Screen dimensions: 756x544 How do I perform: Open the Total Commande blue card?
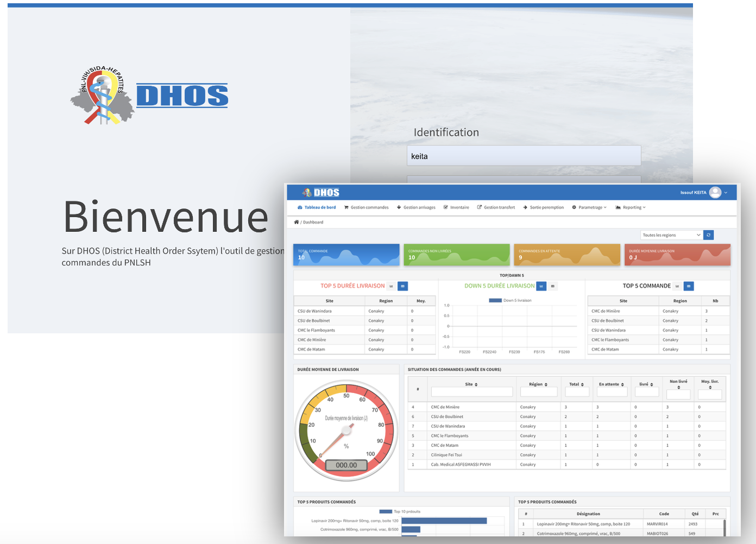pos(346,255)
